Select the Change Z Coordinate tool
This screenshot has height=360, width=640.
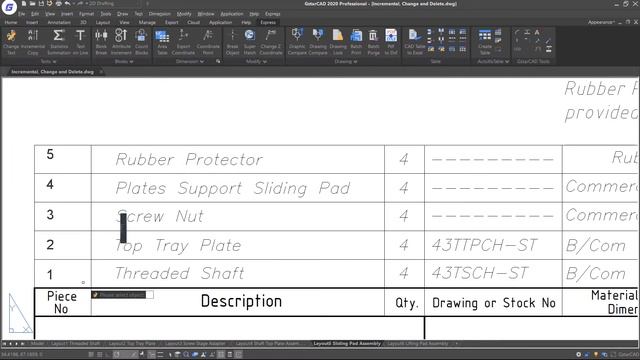pos(271,42)
